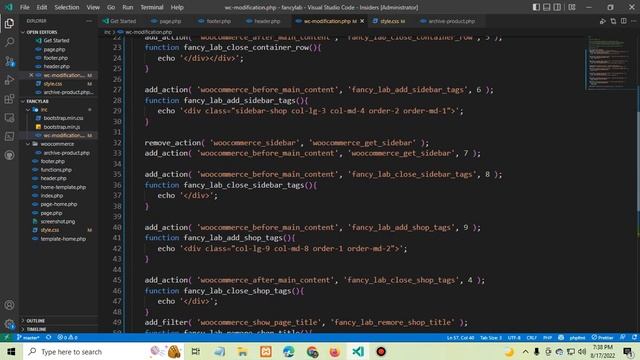This screenshot has height=360, width=640.
Task: Select Get Started in Open Editors list
Action: coord(56,40)
